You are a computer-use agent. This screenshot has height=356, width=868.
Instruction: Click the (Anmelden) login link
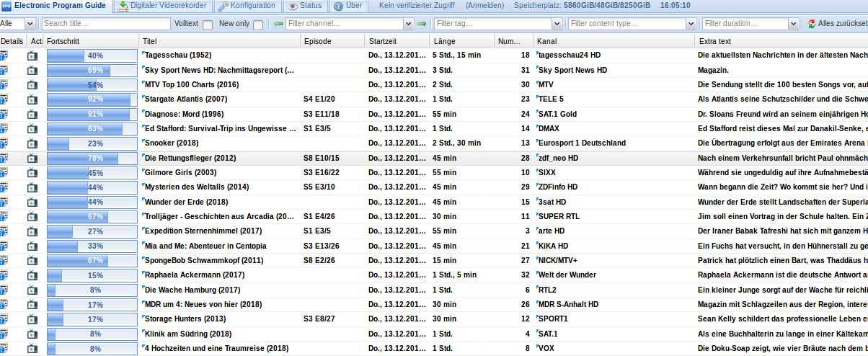coord(485,6)
